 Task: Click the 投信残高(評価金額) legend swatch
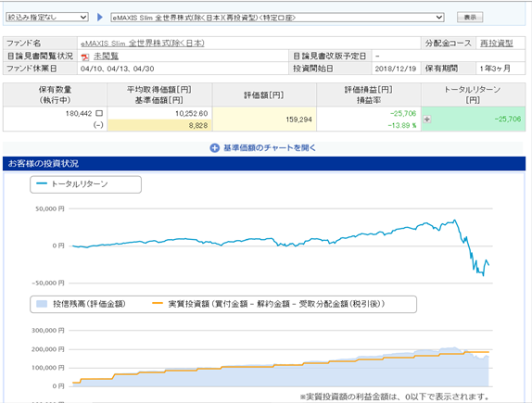tap(42, 304)
